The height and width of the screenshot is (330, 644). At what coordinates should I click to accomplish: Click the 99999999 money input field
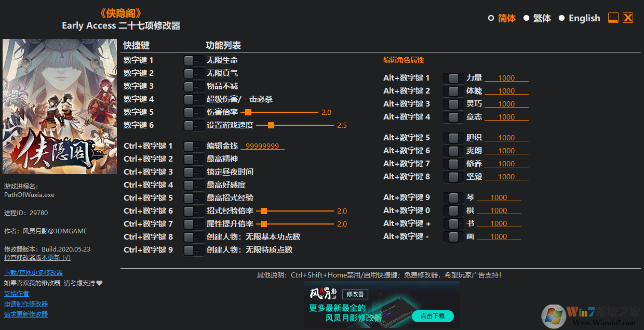click(x=262, y=146)
